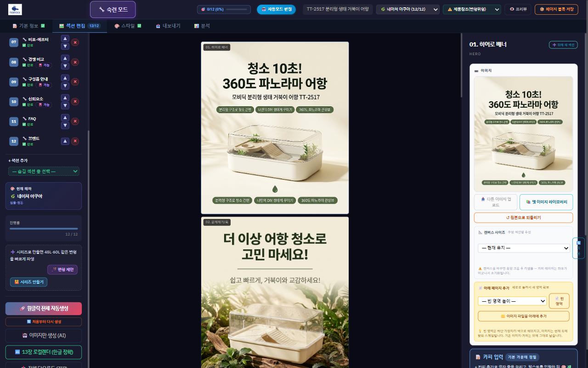Image resolution: width=588 pixels, height=368 pixels.
Task: Click the 12 number badge
Action: [14, 141]
